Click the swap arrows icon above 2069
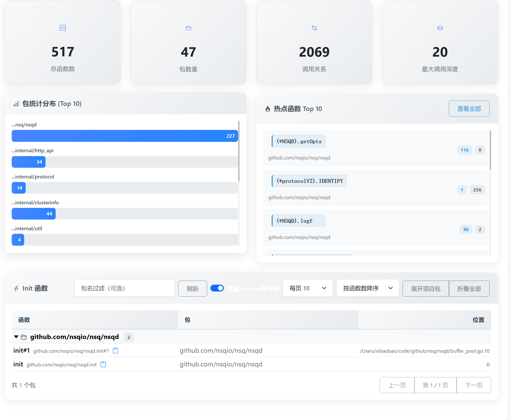 click(x=314, y=28)
